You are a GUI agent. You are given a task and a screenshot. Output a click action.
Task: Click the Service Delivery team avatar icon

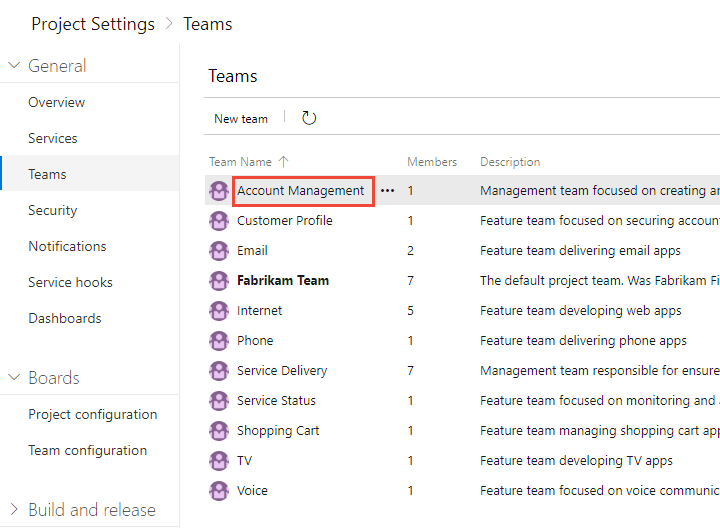[x=219, y=371]
